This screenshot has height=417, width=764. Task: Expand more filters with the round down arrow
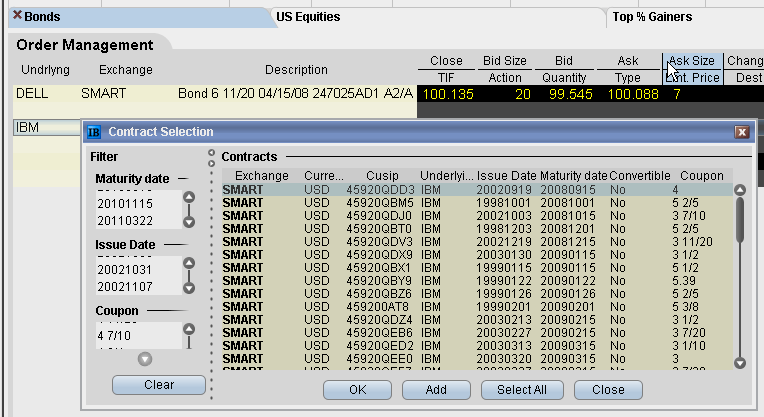pos(145,360)
